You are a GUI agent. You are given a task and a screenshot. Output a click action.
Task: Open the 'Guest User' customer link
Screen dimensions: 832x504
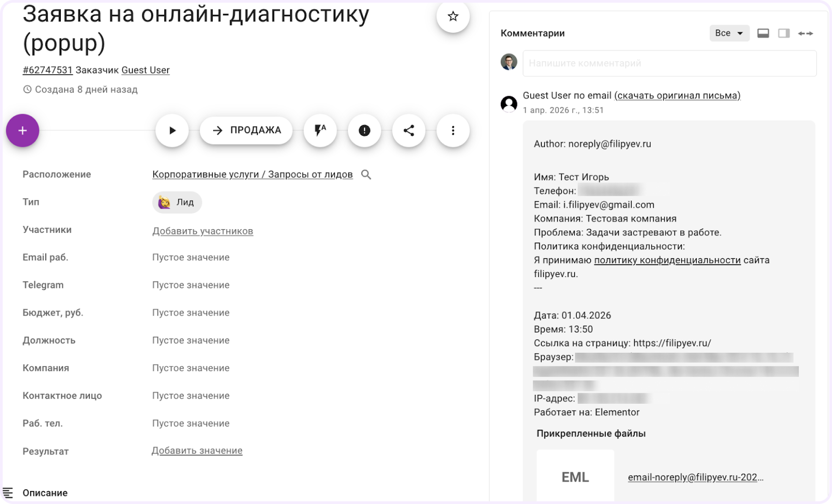[x=146, y=70]
